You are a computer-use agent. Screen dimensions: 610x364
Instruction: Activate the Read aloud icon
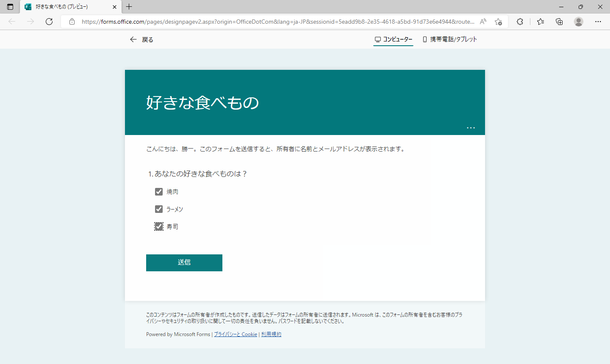click(483, 22)
